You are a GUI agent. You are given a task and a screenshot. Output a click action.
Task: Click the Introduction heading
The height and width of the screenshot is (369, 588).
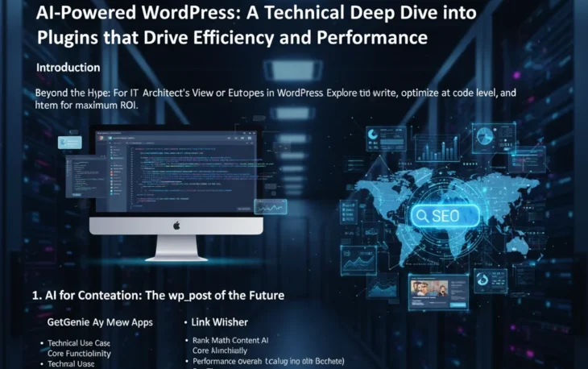click(x=68, y=68)
